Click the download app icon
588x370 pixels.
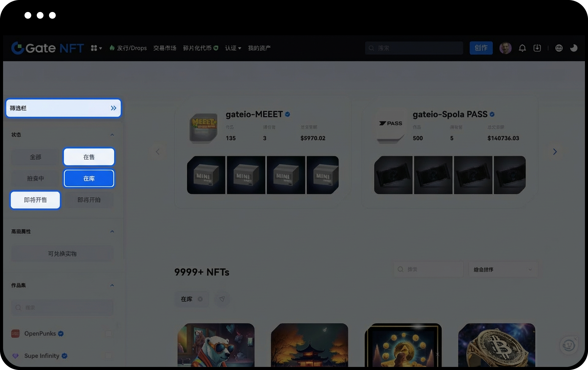click(x=537, y=48)
